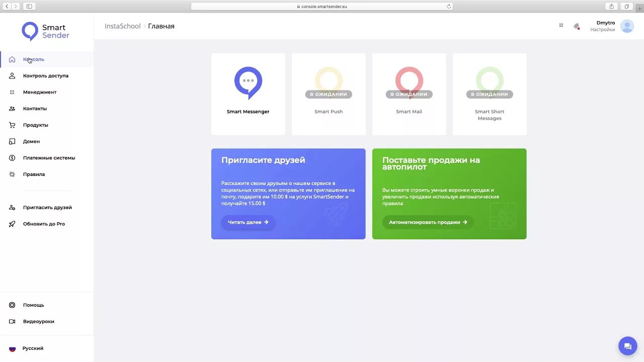
Task: Open Контроль доступа menu item
Action: 46,76
